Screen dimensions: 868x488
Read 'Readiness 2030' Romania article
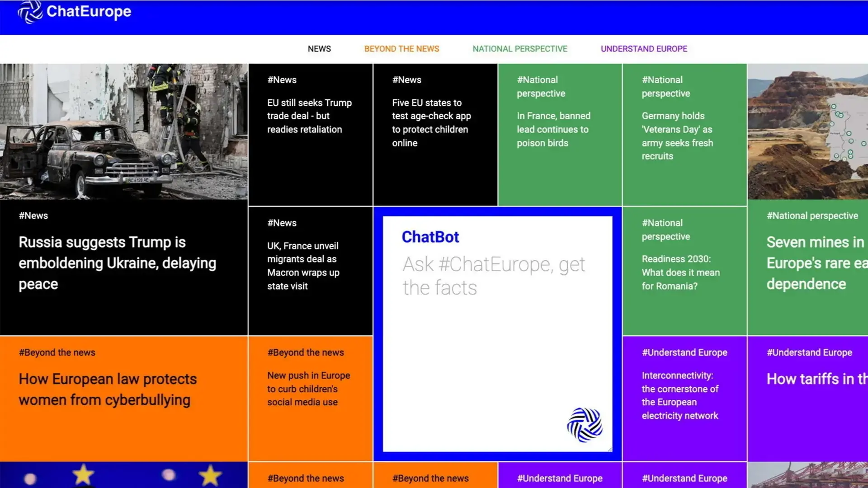[680, 272]
